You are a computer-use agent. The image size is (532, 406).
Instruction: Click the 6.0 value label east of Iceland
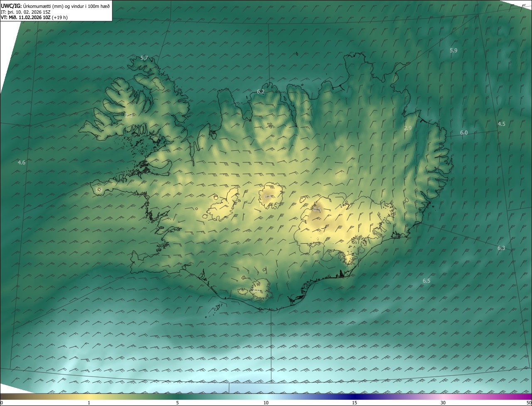464,132
